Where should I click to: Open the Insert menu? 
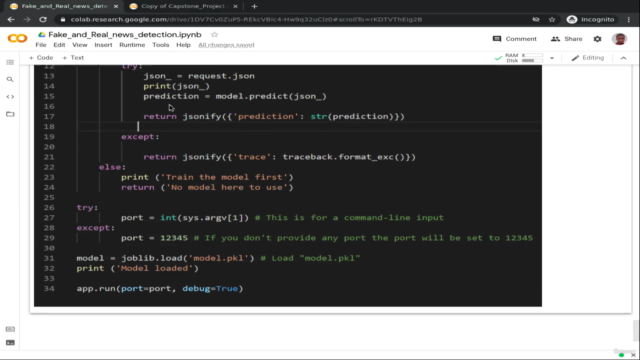[x=103, y=45]
